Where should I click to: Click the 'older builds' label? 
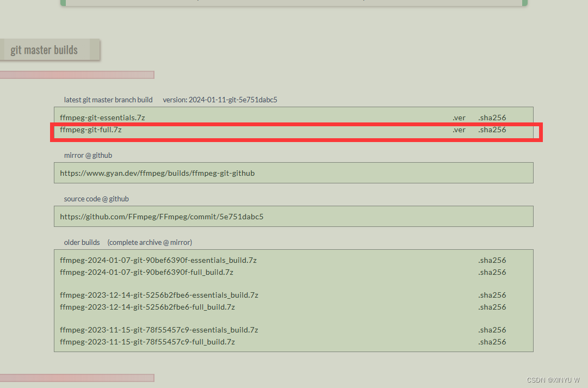point(82,242)
